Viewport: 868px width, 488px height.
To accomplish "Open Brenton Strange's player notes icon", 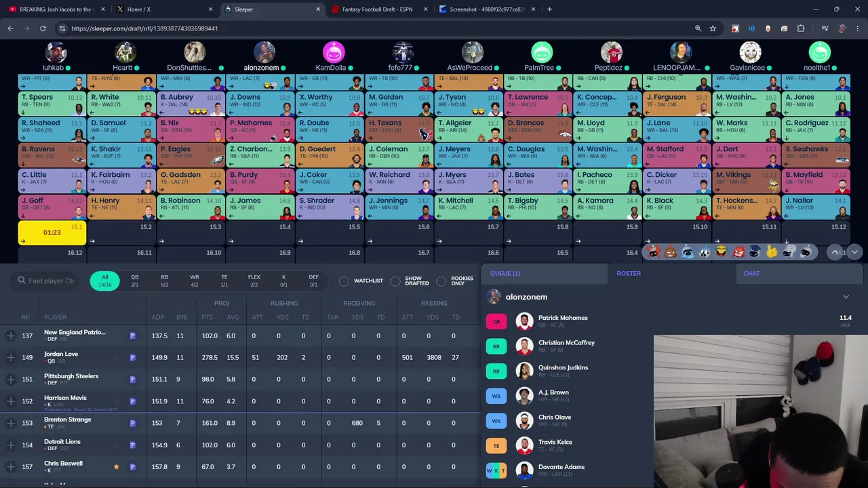I will [132, 423].
